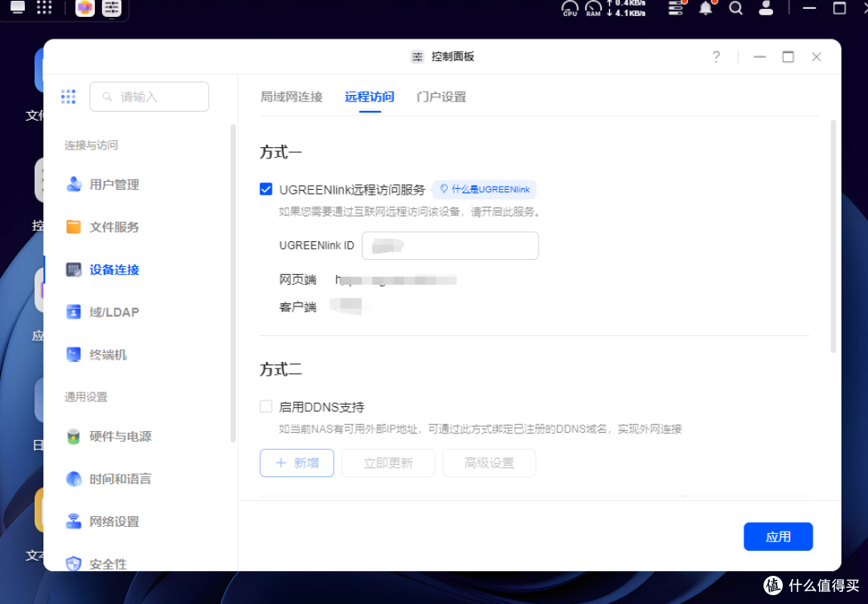
Task: Click the search magnifier in the top bar
Action: (735, 8)
